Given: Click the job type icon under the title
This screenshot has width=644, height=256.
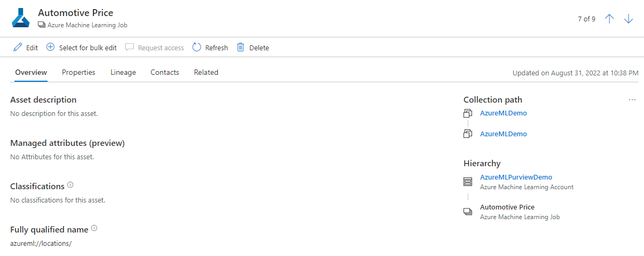Looking at the screenshot, I should 42,25.
